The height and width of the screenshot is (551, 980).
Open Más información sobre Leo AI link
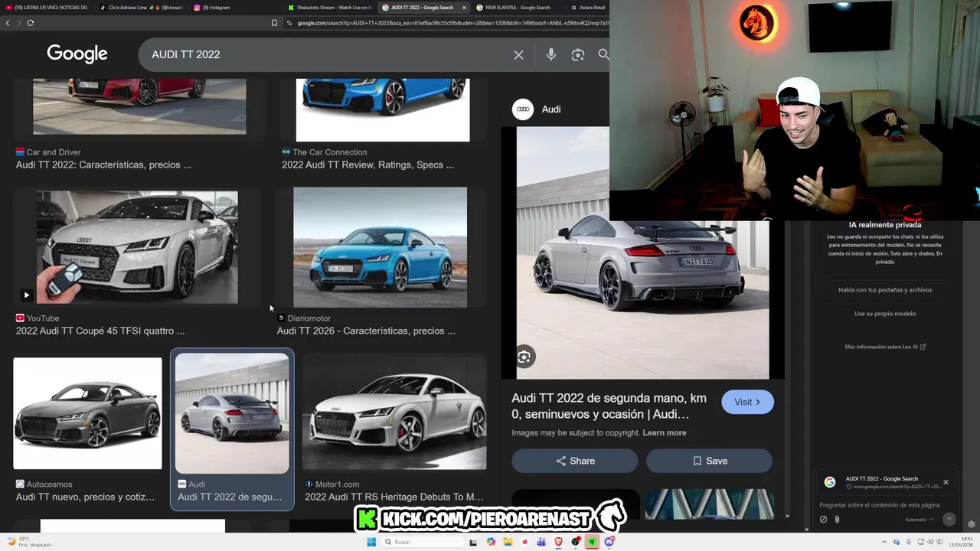coord(885,347)
